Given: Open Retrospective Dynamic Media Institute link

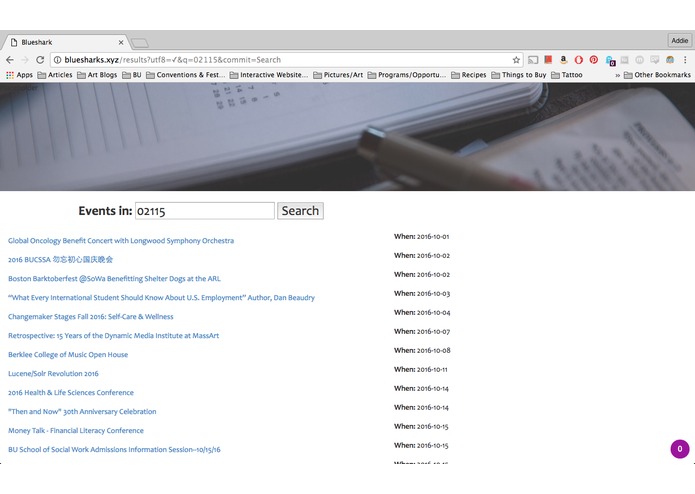Looking at the screenshot, I should click(x=113, y=336).
